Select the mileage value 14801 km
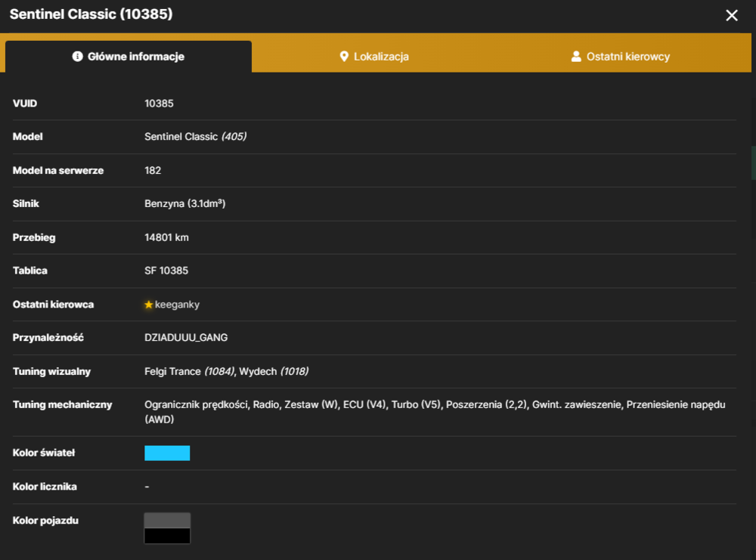 pos(167,237)
